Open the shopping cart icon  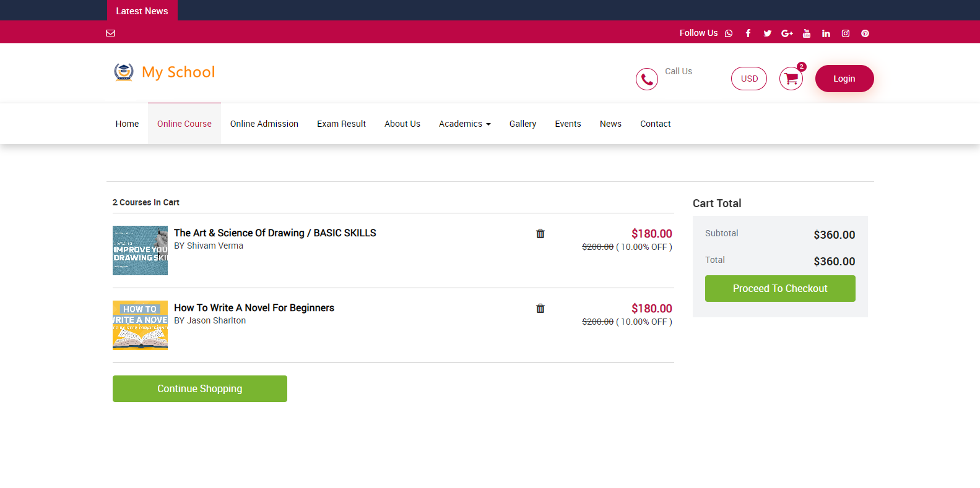point(791,79)
